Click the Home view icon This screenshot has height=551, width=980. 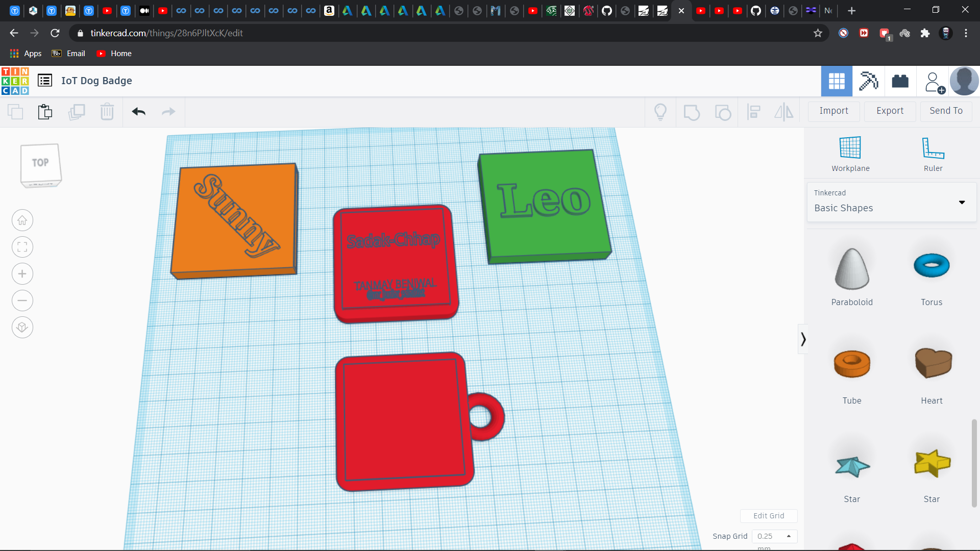22,220
